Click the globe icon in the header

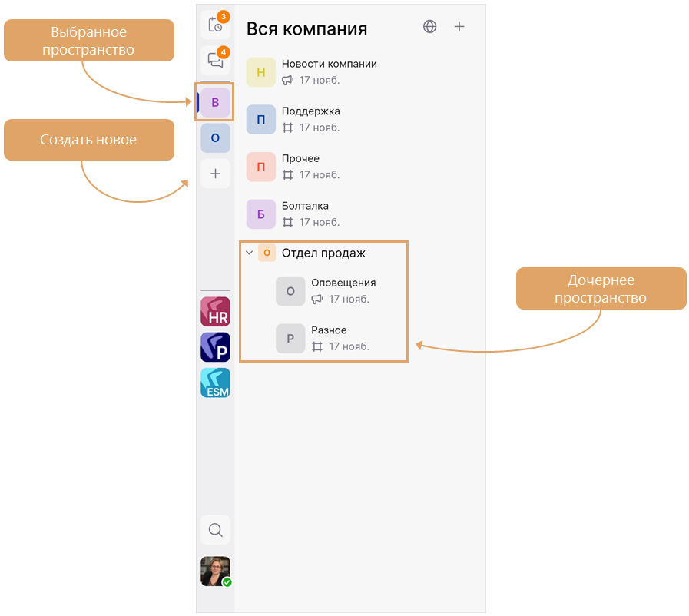point(430,27)
